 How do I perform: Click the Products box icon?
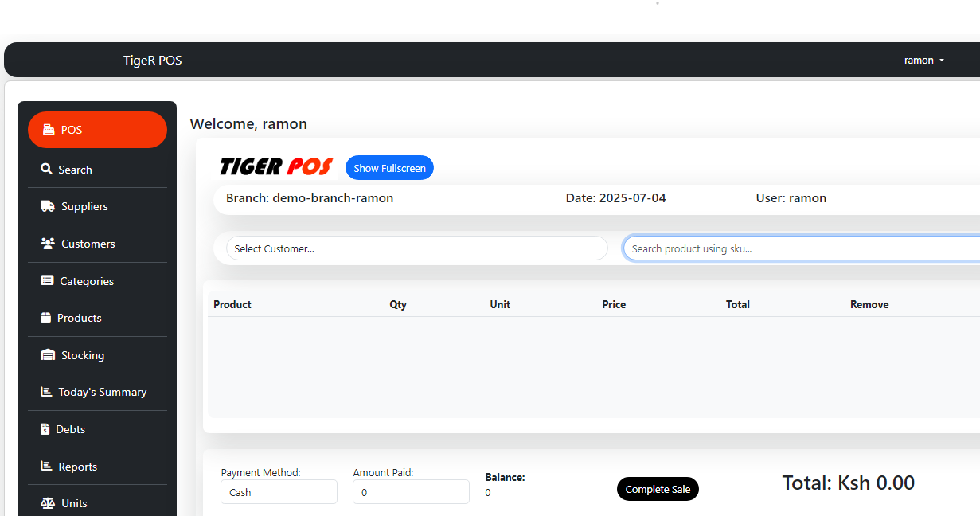[45, 318]
